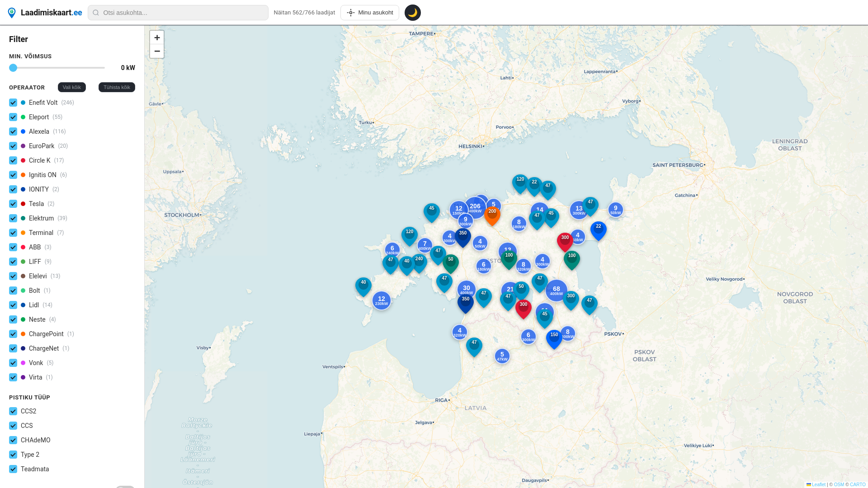Open the 68-charger cluster marker
This screenshot has height=488, width=868.
pos(556,290)
